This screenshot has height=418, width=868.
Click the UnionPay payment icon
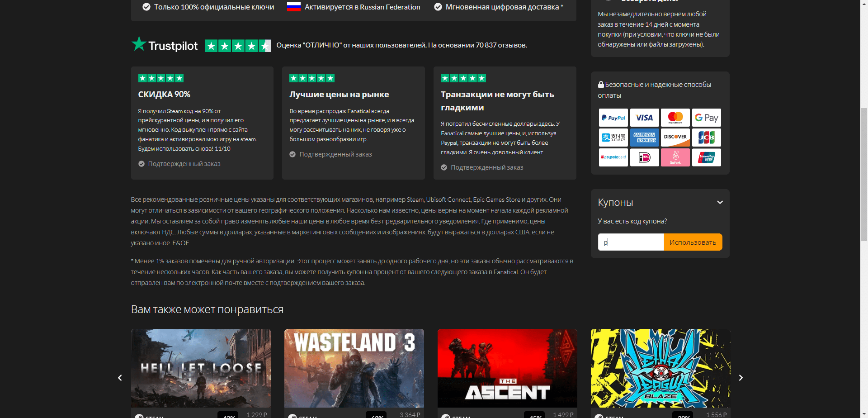click(706, 157)
